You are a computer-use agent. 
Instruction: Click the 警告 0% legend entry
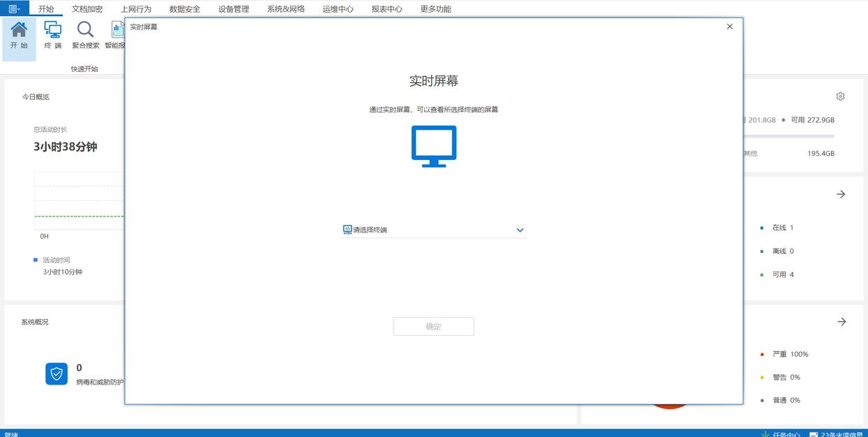780,378
